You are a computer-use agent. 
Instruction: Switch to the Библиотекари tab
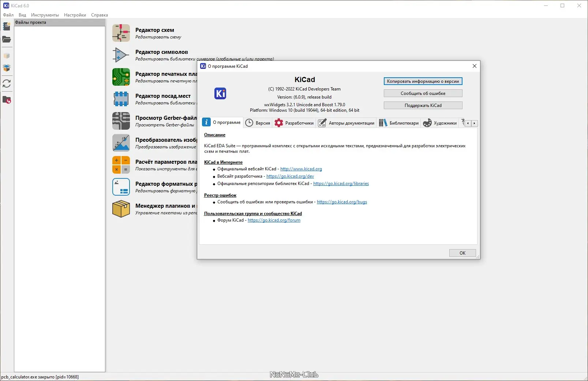tap(399, 123)
